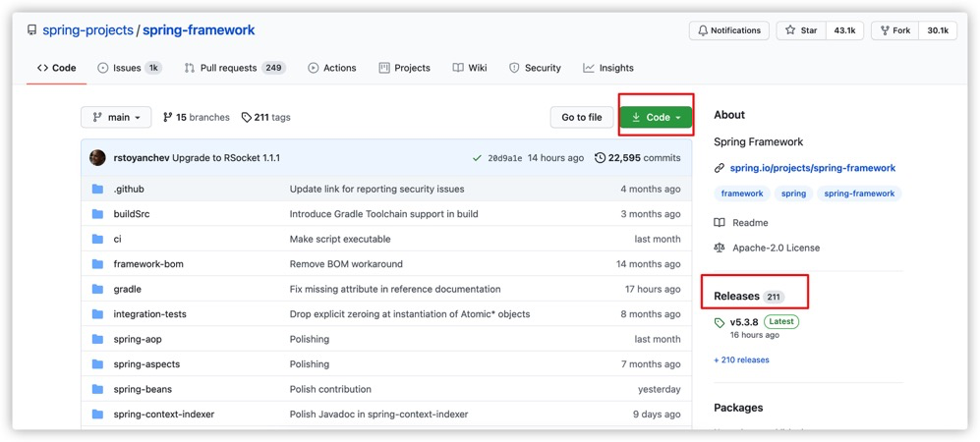
Task: Open the v5.3.8 latest release
Action: [744, 322]
